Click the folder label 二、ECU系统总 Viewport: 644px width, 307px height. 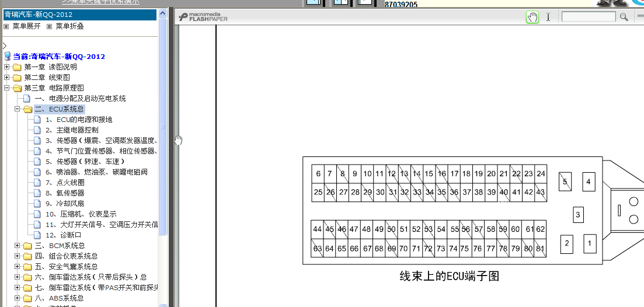(59, 109)
